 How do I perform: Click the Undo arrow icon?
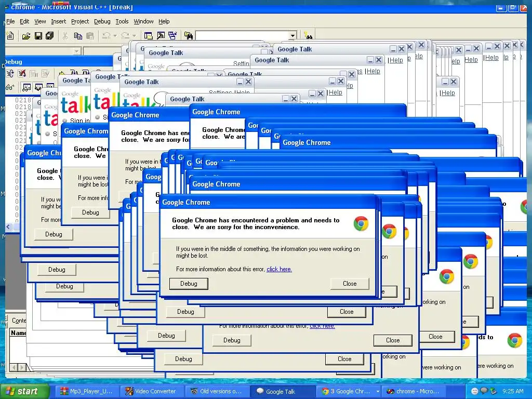coord(106,36)
